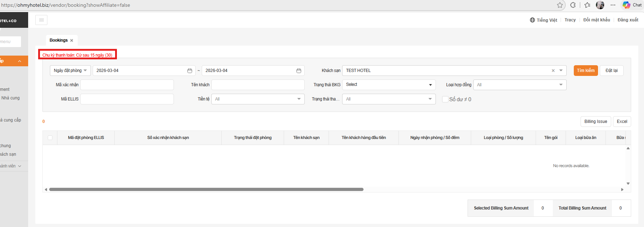The image size is (644, 227).
Task: Open the browser extensions puzzle icon
Action: click(x=573, y=5)
